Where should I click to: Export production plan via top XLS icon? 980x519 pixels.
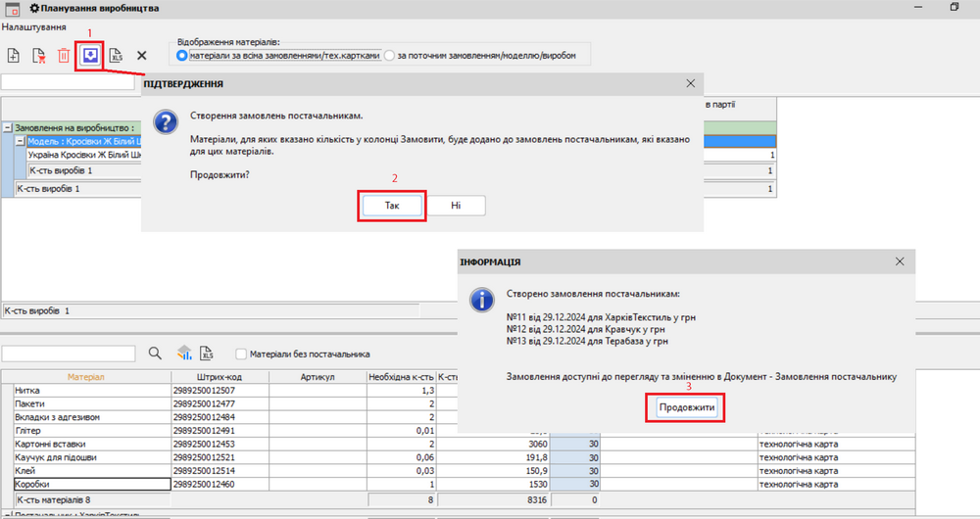[x=116, y=56]
